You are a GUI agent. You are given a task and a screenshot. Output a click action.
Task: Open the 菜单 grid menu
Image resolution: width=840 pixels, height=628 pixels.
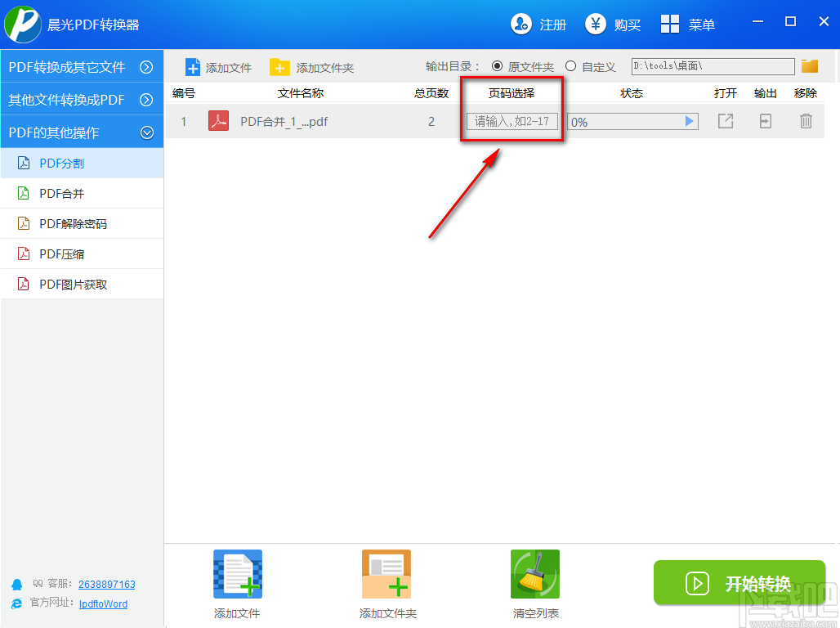[x=687, y=25]
